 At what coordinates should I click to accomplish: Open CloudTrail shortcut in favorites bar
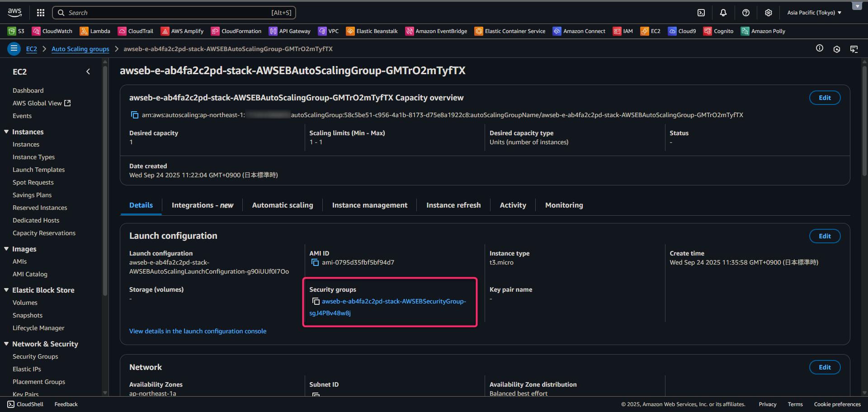[x=136, y=31]
